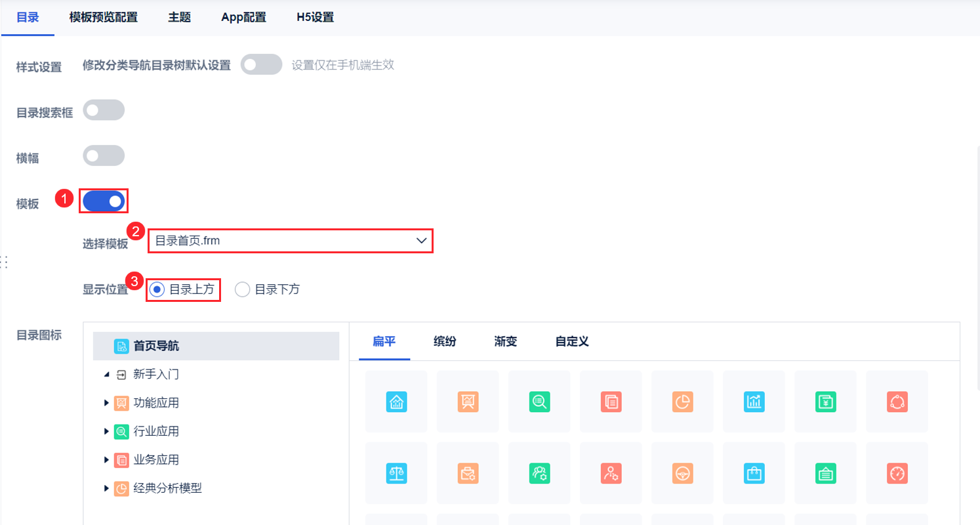Click the blue shopping bag icon
Screen dimensions: 980x525
[754, 472]
